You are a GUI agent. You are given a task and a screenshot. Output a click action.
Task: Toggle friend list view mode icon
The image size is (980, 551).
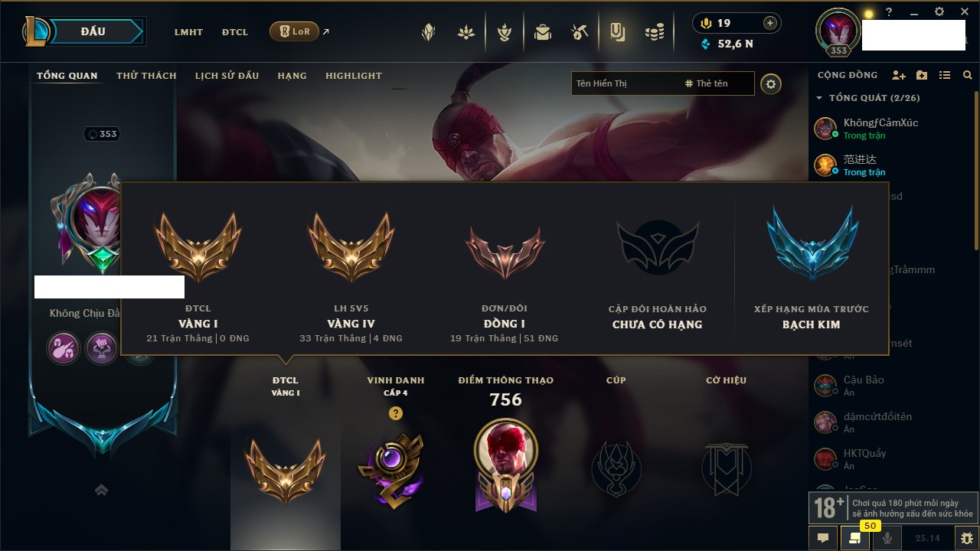pyautogui.click(x=945, y=75)
